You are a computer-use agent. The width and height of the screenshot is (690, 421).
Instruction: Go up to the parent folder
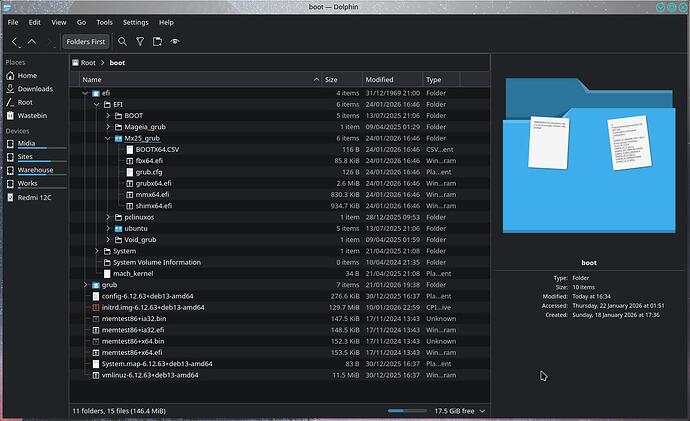32,42
